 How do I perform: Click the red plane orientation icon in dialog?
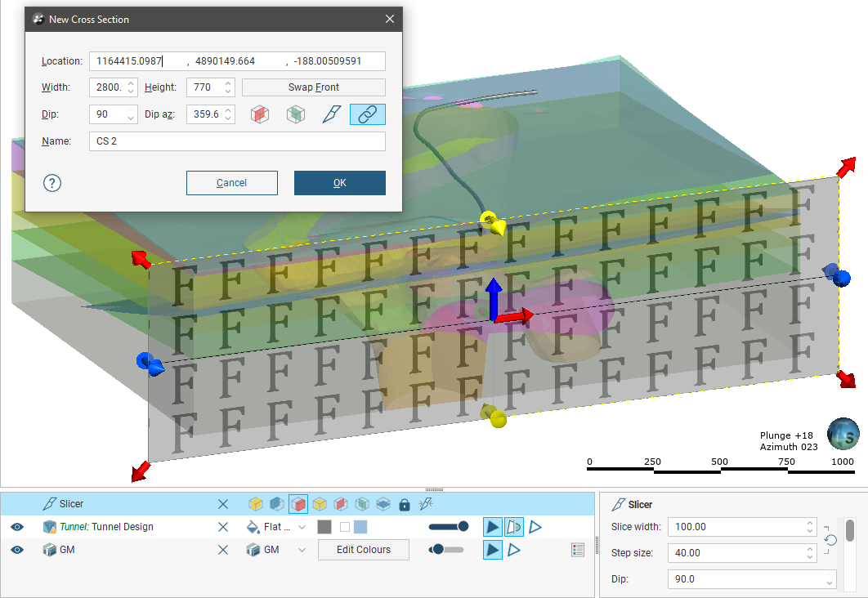pos(259,114)
